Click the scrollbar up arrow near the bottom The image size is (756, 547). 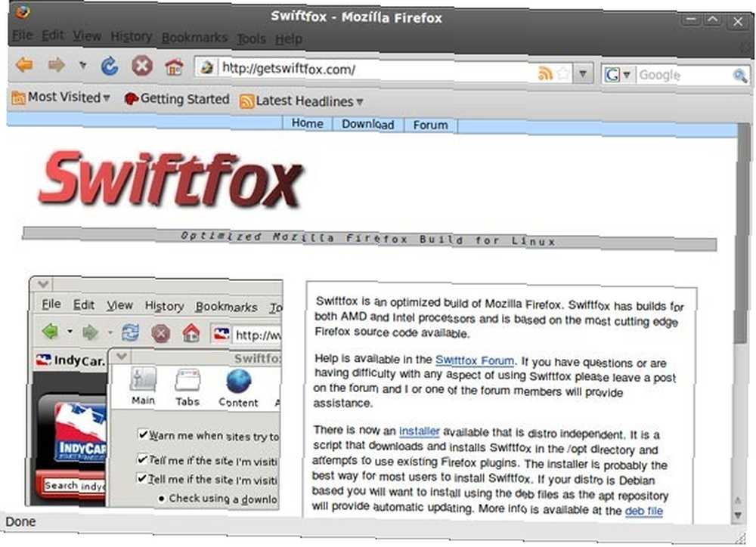[x=738, y=501]
